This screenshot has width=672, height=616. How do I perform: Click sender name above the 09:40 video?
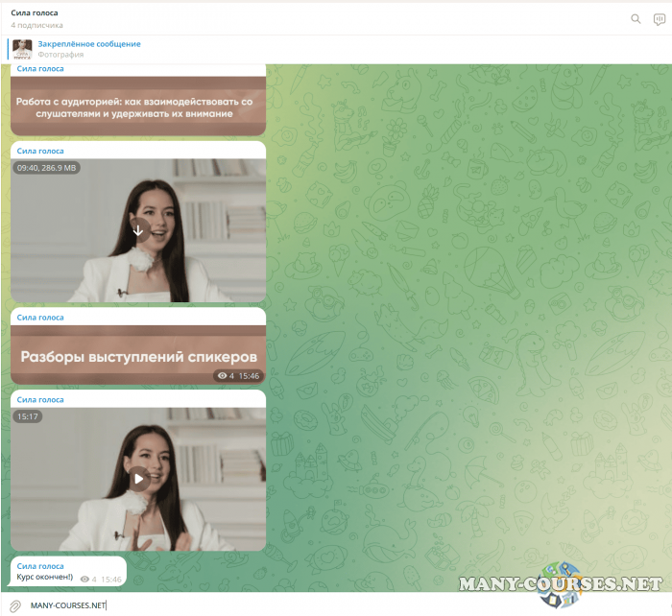(x=40, y=151)
